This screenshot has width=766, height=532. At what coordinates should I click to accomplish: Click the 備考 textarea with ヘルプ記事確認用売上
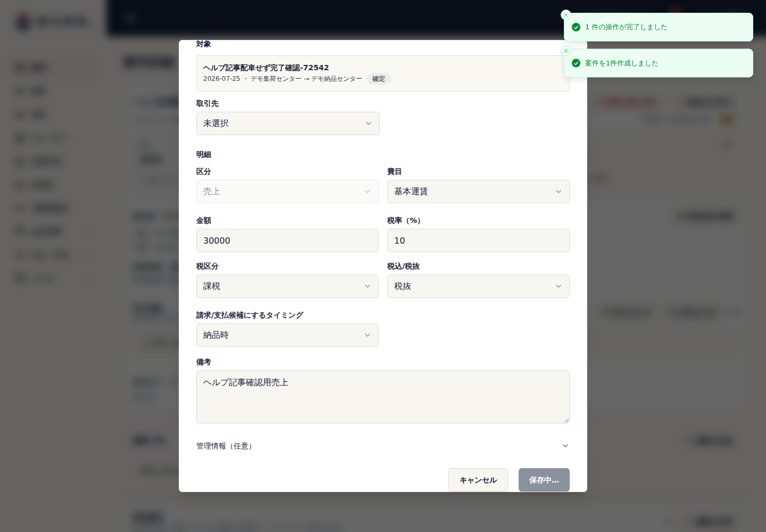point(383,397)
